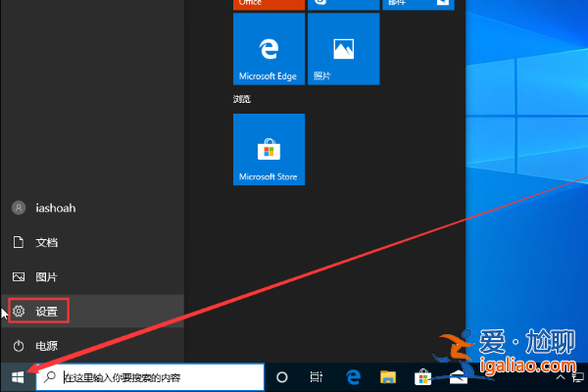This screenshot has height=392, width=588.
Task: Launch Edge from the taskbar
Action: 353,377
